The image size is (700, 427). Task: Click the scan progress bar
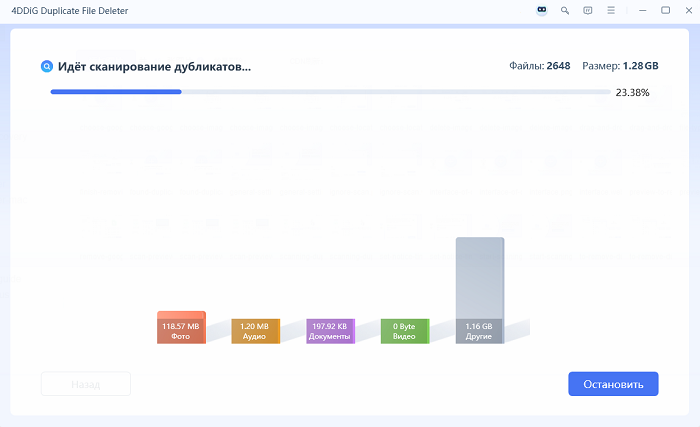(x=330, y=92)
